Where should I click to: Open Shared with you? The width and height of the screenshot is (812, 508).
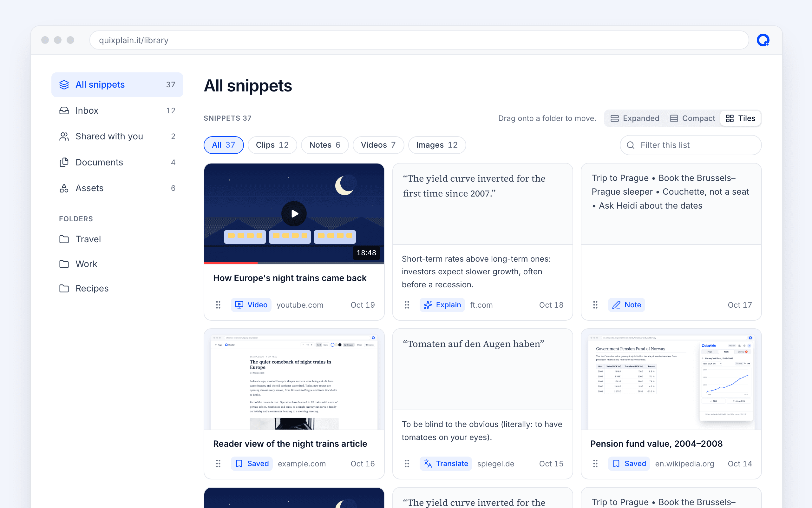(117, 137)
